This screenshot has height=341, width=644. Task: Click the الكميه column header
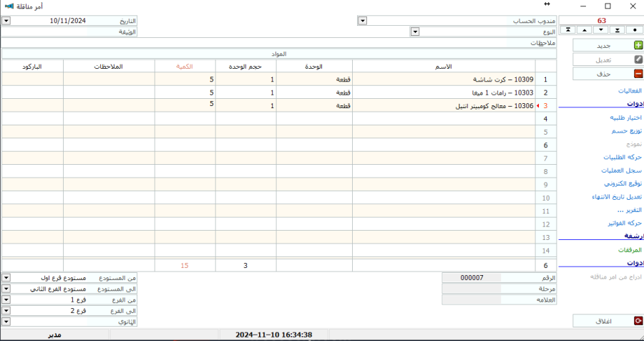click(185, 67)
